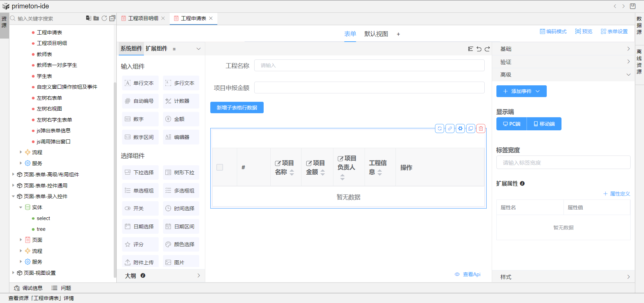
Task: Tick the subtable header select-all checkbox
Action: click(220, 167)
